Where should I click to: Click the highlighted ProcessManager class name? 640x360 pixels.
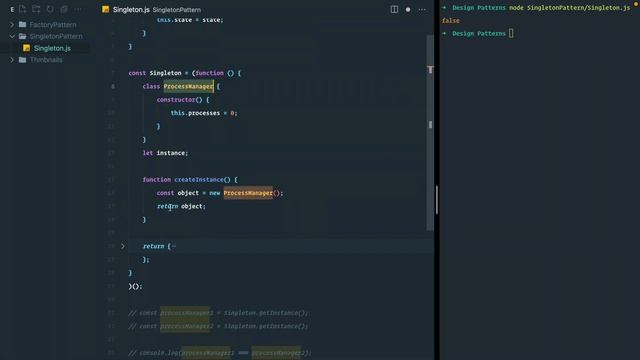coord(188,86)
